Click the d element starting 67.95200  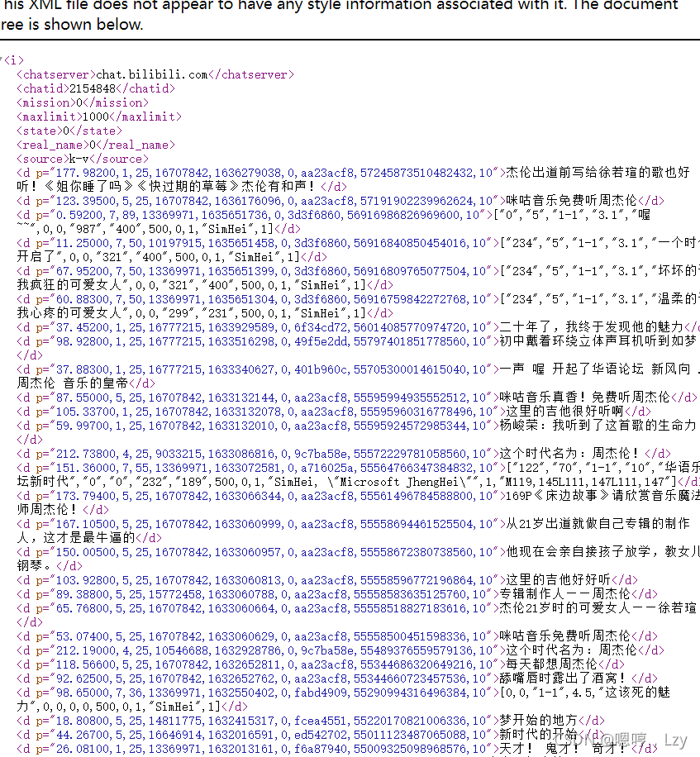(357, 278)
